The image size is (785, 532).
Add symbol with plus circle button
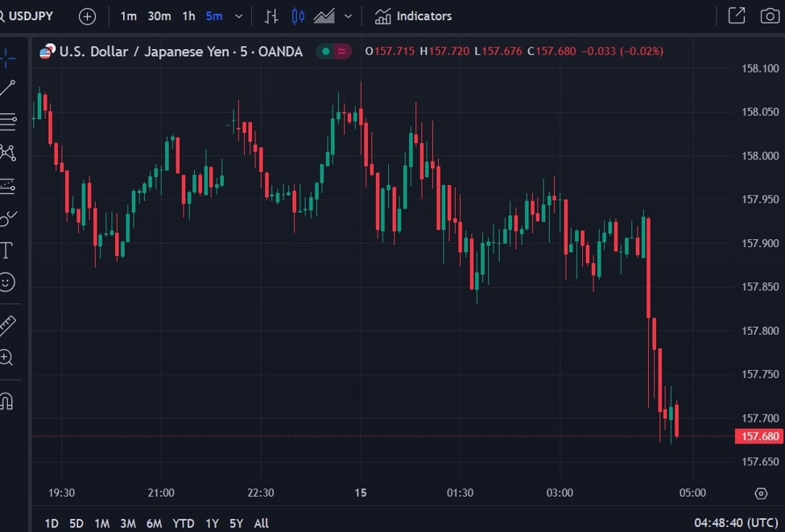[x=87, y=16]
